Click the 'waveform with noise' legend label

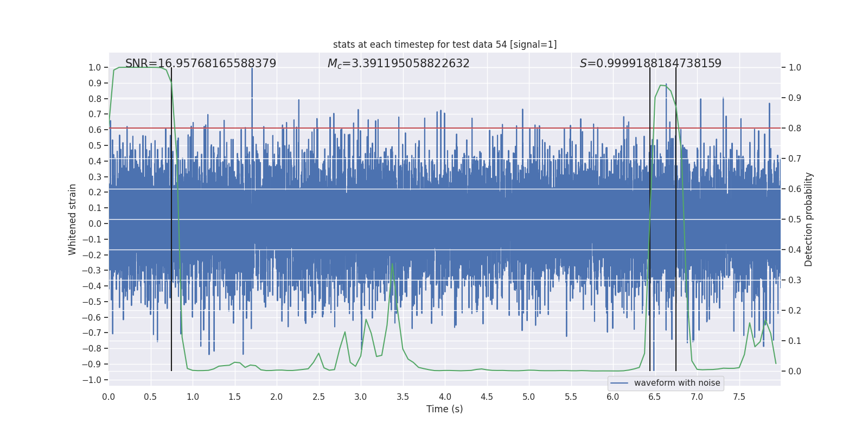677,383
